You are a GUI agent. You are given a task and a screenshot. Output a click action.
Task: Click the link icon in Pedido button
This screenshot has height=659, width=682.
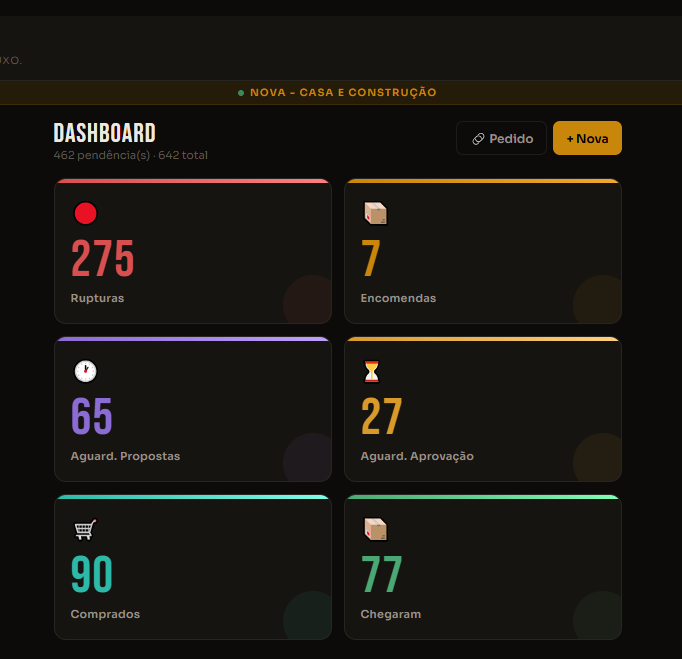[478, 139]
